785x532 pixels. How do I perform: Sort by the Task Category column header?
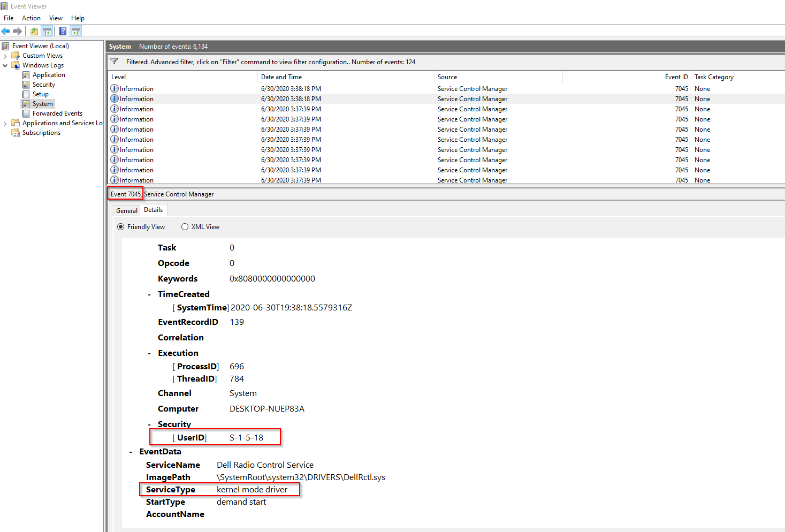point(738,77)
